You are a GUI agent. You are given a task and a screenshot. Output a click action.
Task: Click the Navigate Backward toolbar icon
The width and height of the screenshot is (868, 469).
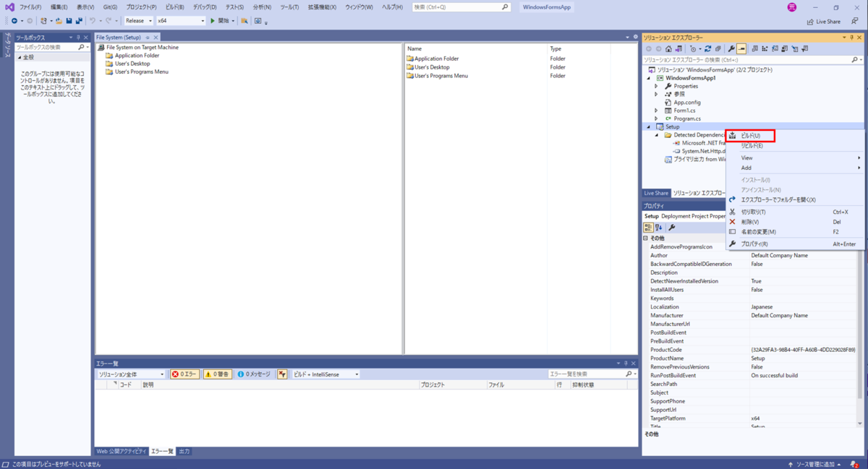(14, 21)
